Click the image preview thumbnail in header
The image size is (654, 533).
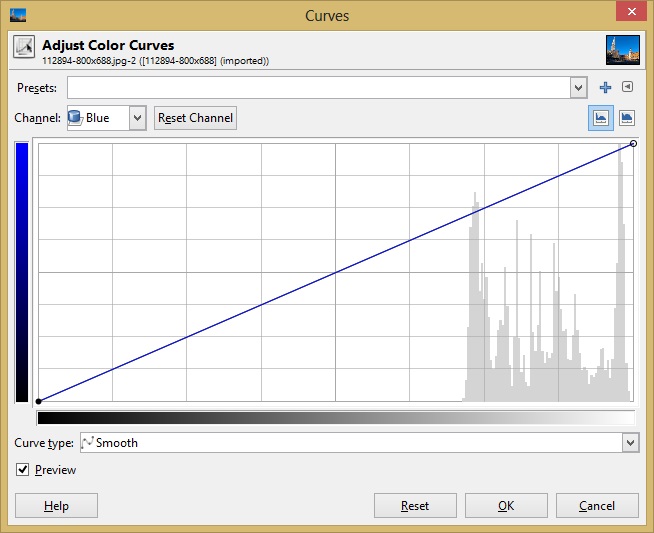tap(622, 50)
